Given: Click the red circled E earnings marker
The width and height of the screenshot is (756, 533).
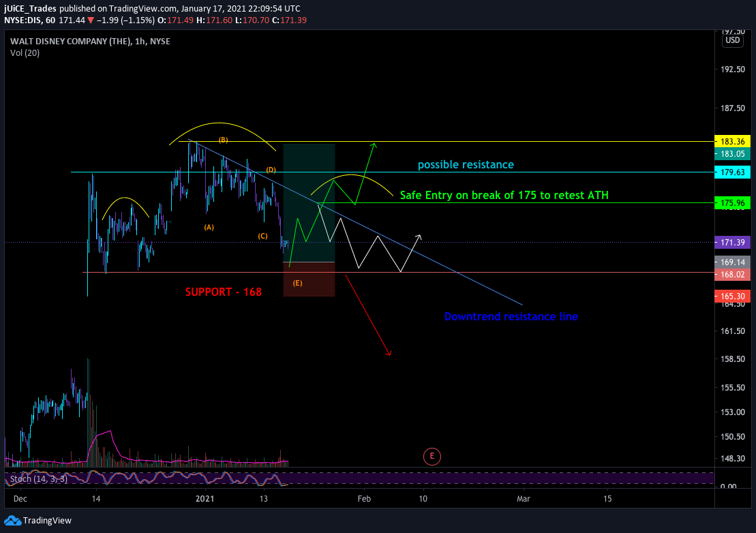Looking at the screenshot, I should pyautogui.click(x=432, y=457).
